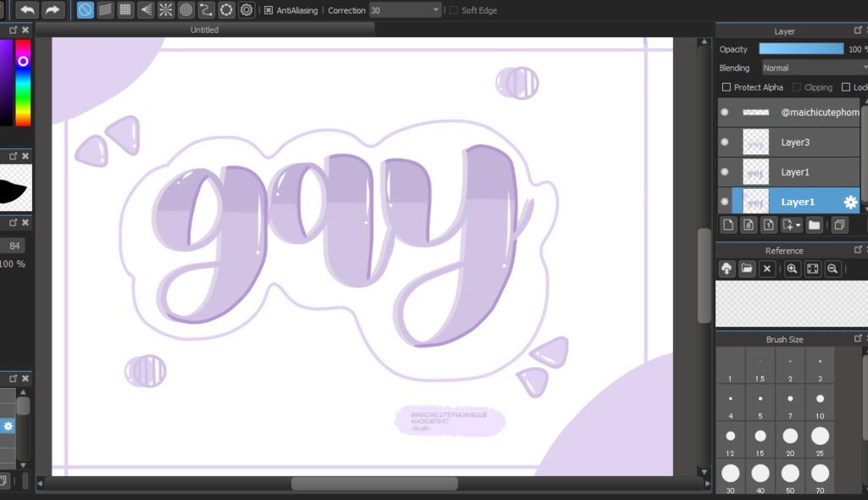The height and width of the screenshot is (500, 868).
Task: Pick a hue on the rainbow bar
Action: point(23,83)
